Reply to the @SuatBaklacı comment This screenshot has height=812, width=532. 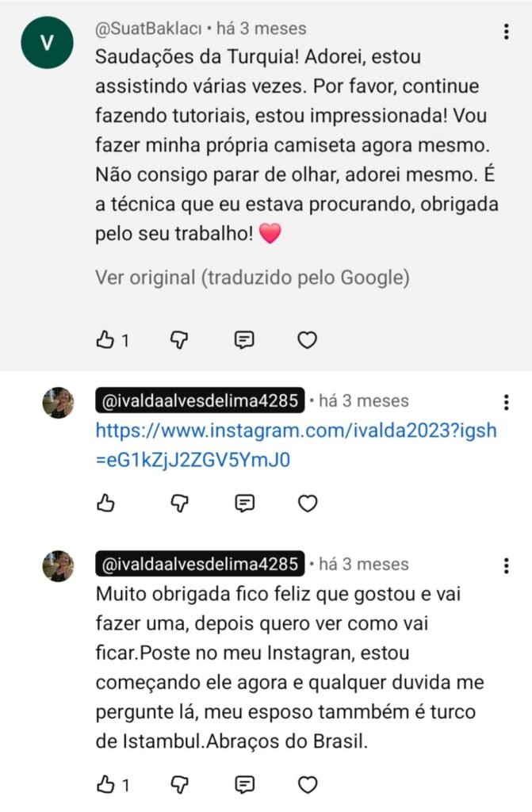pos(244,340)
